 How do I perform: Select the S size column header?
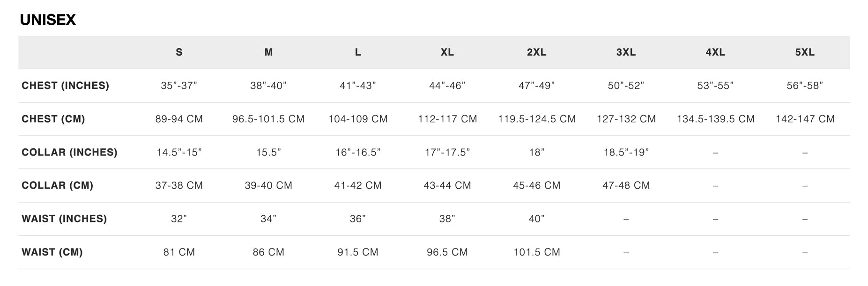point(179,52)
